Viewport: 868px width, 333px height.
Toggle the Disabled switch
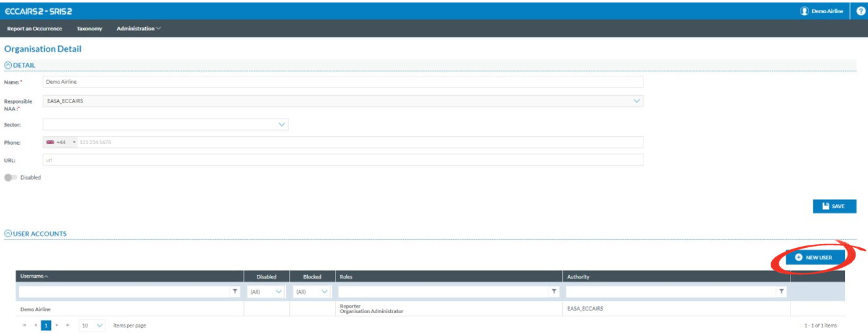pyautogui.click(x=11, y=178)
